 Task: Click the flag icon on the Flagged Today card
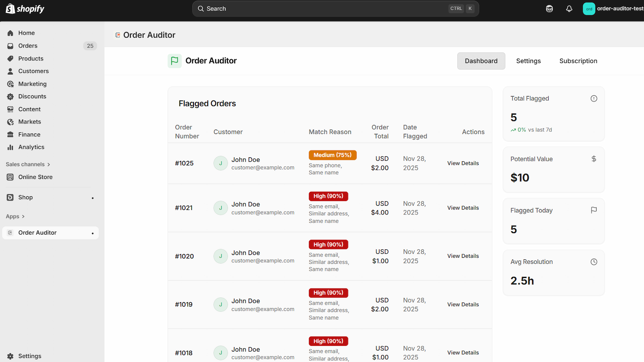[x=594, y=210]
